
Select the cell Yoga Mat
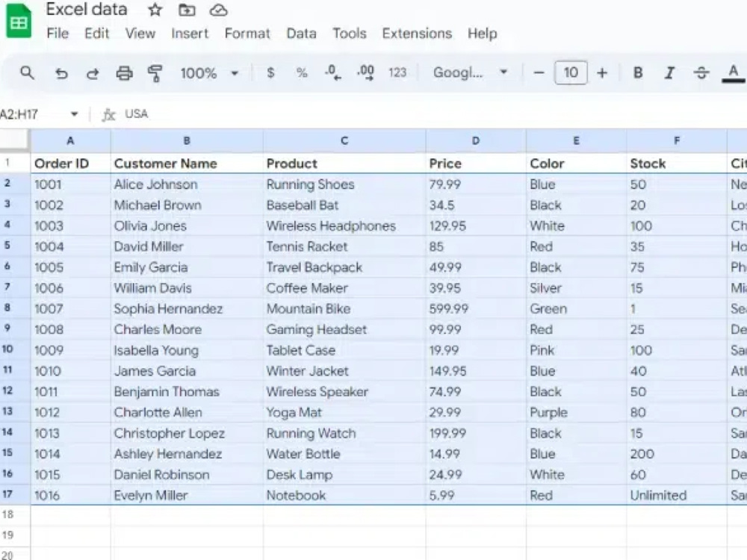344,412
